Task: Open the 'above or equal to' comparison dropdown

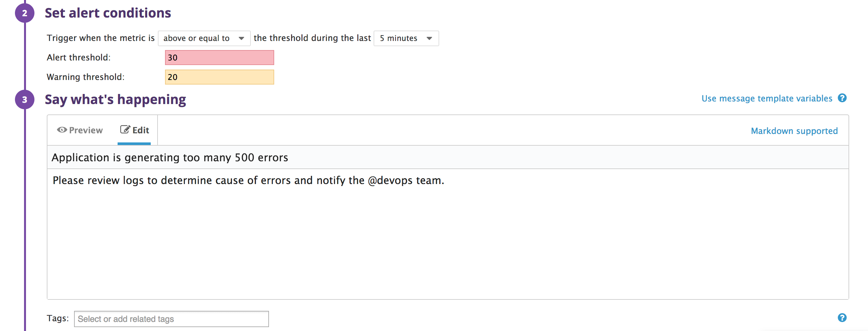Action: [204, 38]
